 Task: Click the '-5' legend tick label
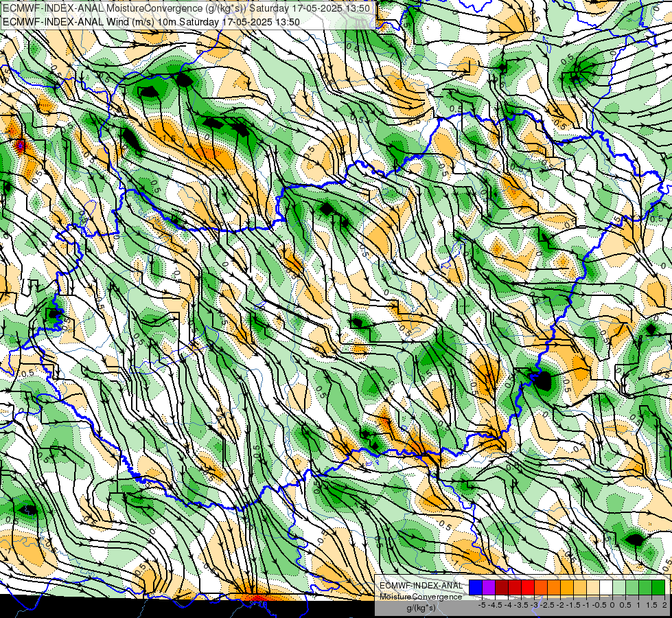tap(482, 605)
